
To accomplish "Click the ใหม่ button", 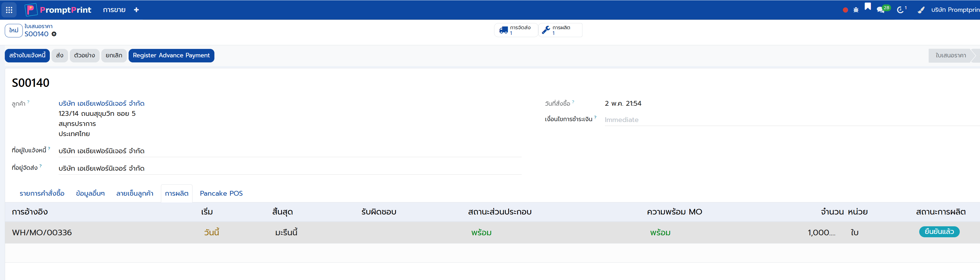I will (x=14, y=30).
